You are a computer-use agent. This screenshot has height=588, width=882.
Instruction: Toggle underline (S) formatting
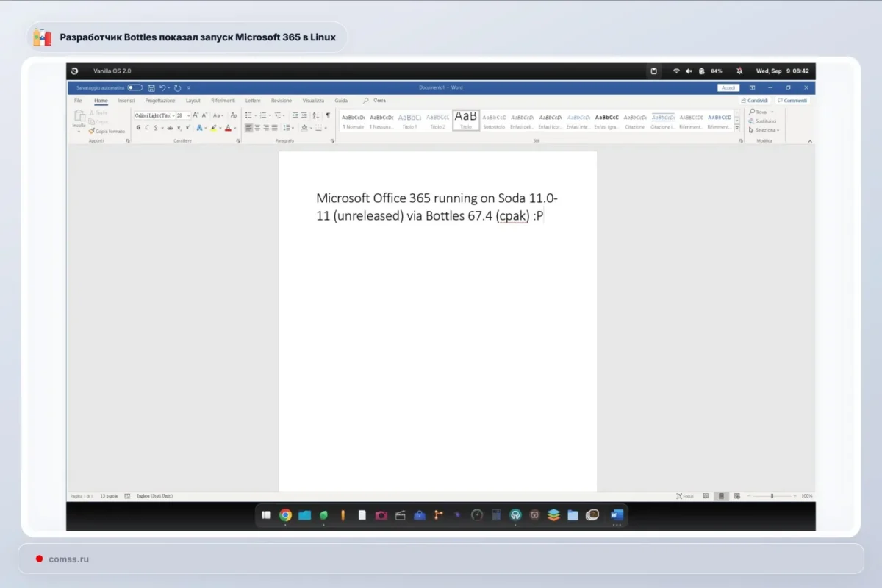pos(154,128)
